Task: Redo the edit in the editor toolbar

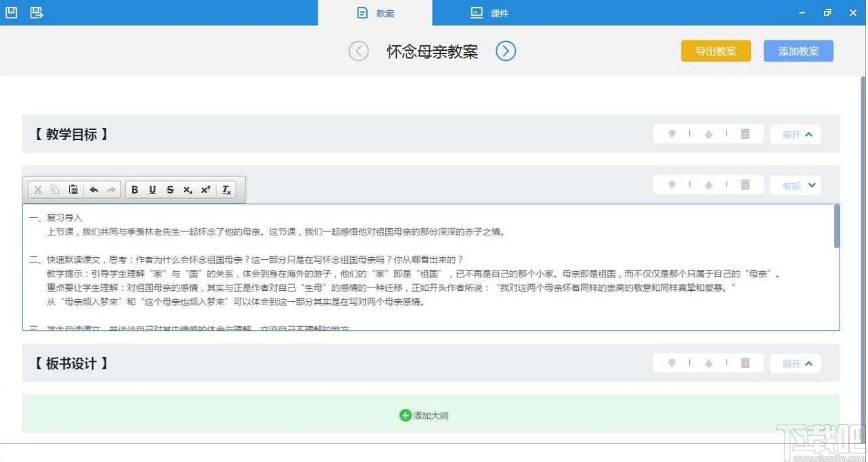Action: [112, 190]
